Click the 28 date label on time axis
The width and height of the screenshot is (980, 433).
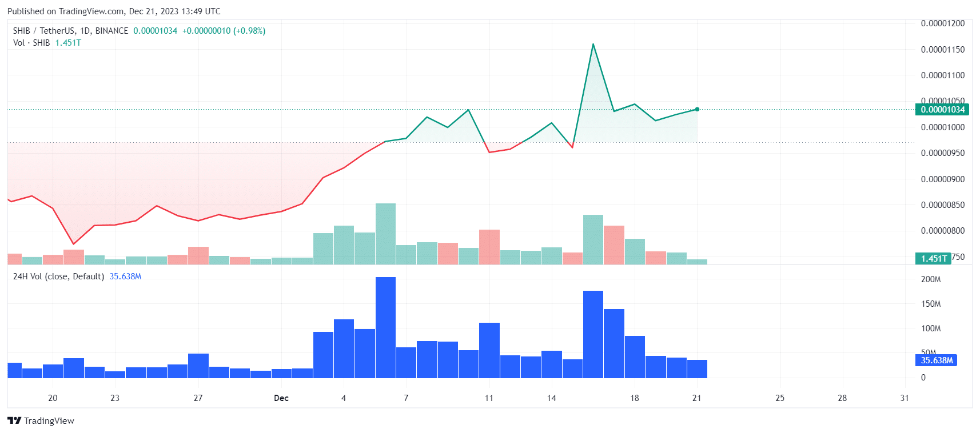(x=842, y=398)
